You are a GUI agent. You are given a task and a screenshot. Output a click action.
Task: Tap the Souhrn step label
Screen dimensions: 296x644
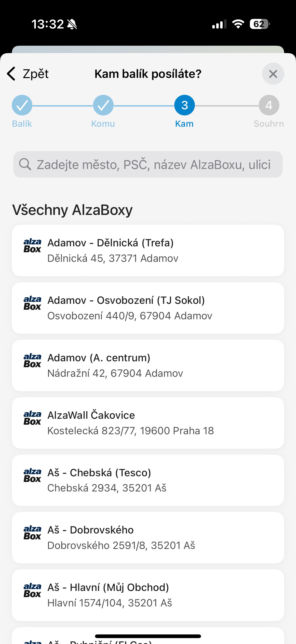[x=269, y=124]
